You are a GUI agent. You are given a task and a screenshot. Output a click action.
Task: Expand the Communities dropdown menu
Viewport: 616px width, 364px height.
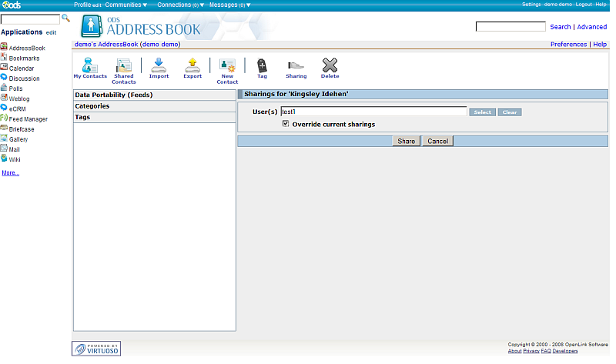(126, 5)
